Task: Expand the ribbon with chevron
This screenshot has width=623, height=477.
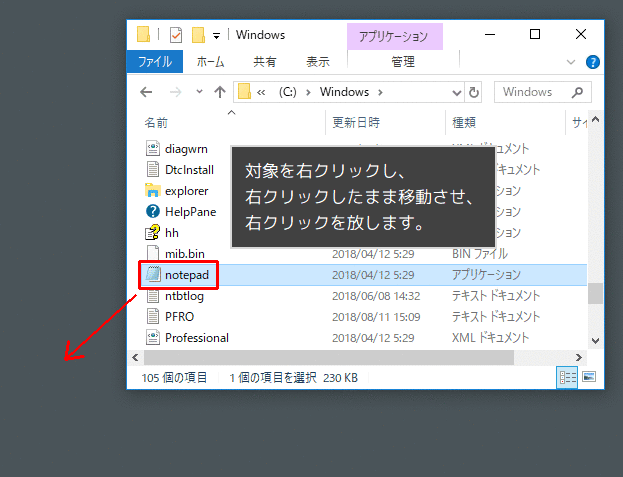Action: 572,61
